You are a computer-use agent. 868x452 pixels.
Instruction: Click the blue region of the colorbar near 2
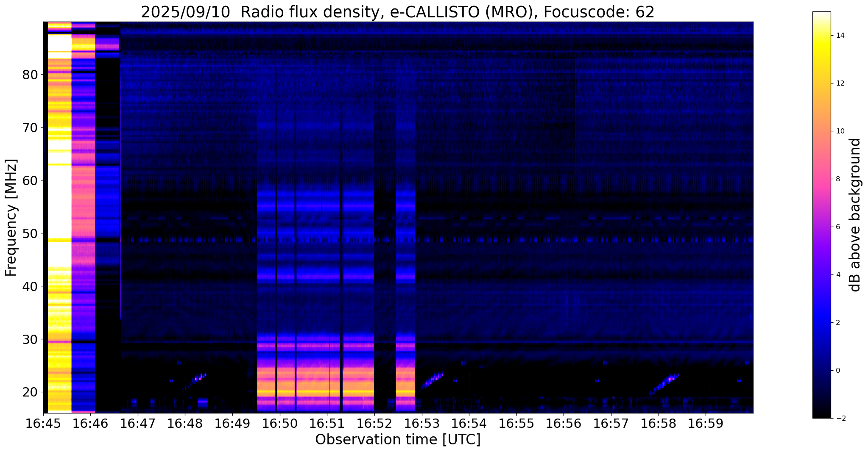822,323
